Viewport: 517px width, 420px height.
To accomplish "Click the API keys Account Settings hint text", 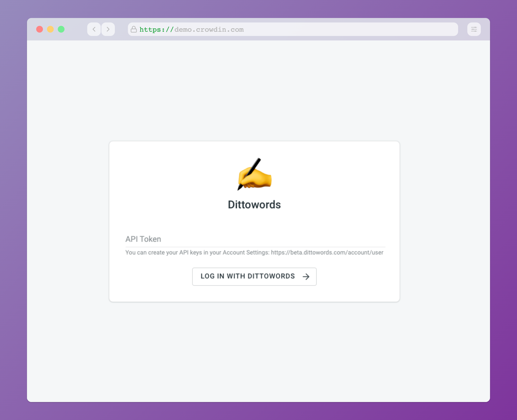I will click(x=254, y=253).
